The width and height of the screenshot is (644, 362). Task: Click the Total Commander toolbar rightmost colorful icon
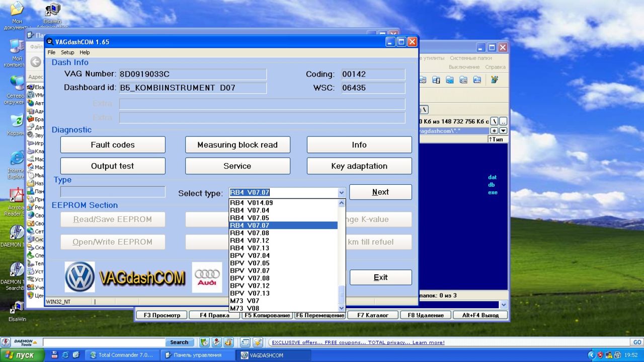click(495, 80)
